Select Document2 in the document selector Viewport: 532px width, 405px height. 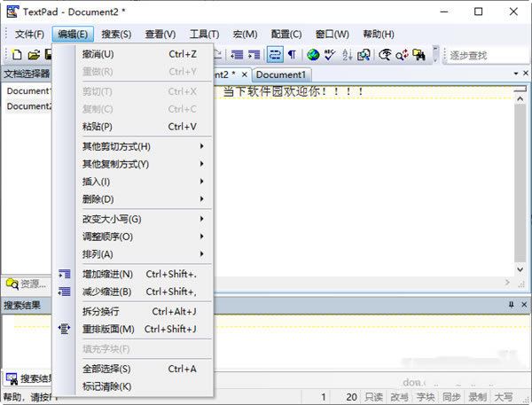(x=29, y=106)
